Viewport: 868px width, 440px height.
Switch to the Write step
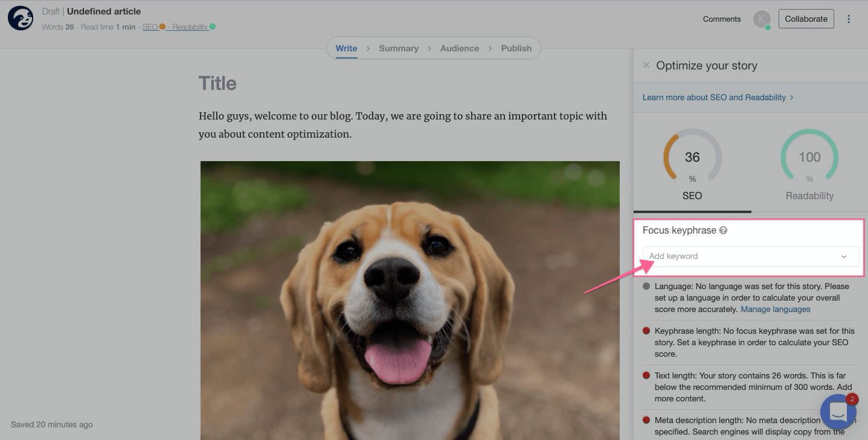pyautogui.click(x=346, y=48)
